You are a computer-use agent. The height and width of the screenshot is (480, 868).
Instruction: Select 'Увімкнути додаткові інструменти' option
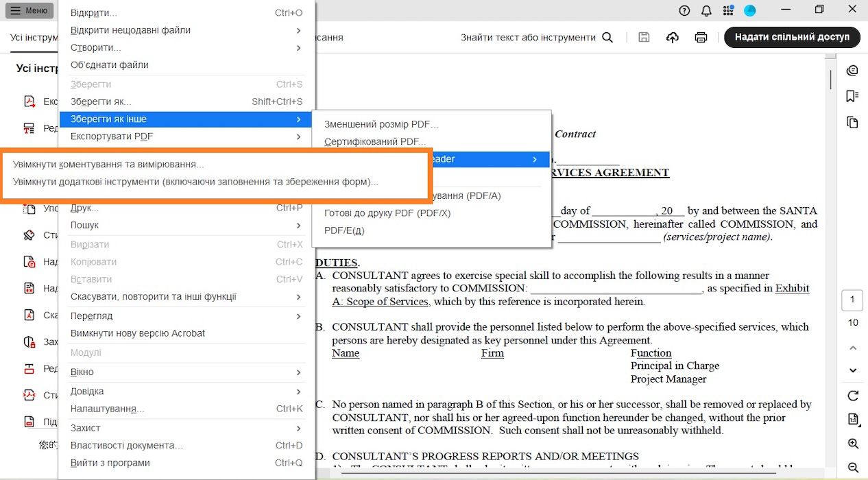195,182
